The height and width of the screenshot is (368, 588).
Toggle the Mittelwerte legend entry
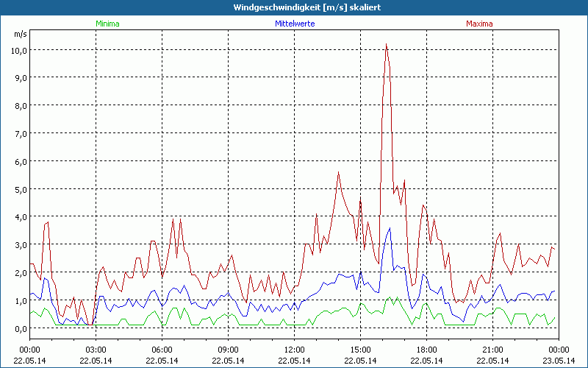[x=294, y=24]
